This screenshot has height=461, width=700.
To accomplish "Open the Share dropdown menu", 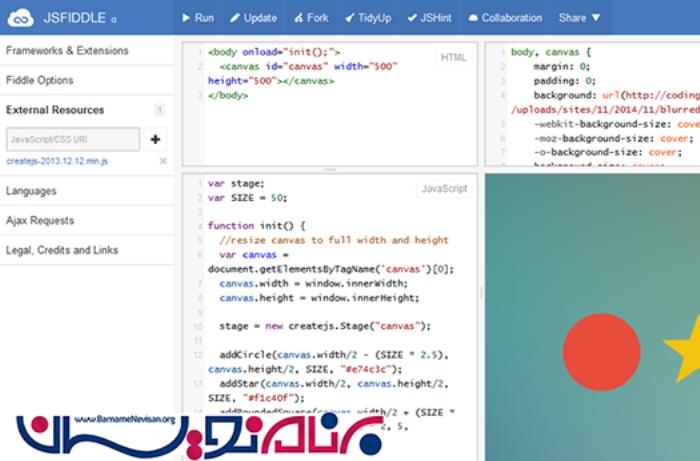I will tap(580, 17).
